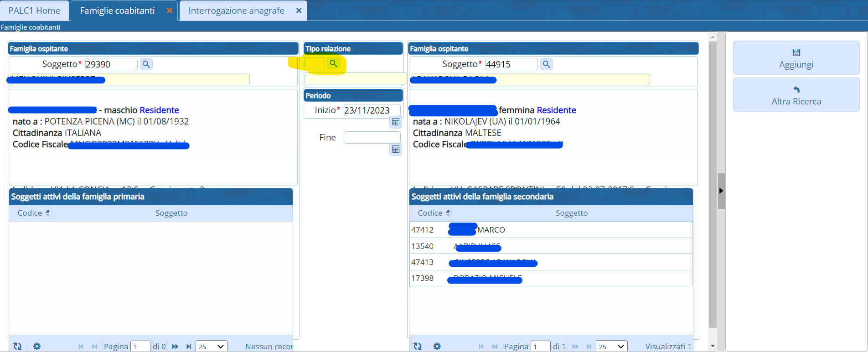The image size is (868, 352).
Task: Go to next page in primaria grid
Action: (175, 347)
